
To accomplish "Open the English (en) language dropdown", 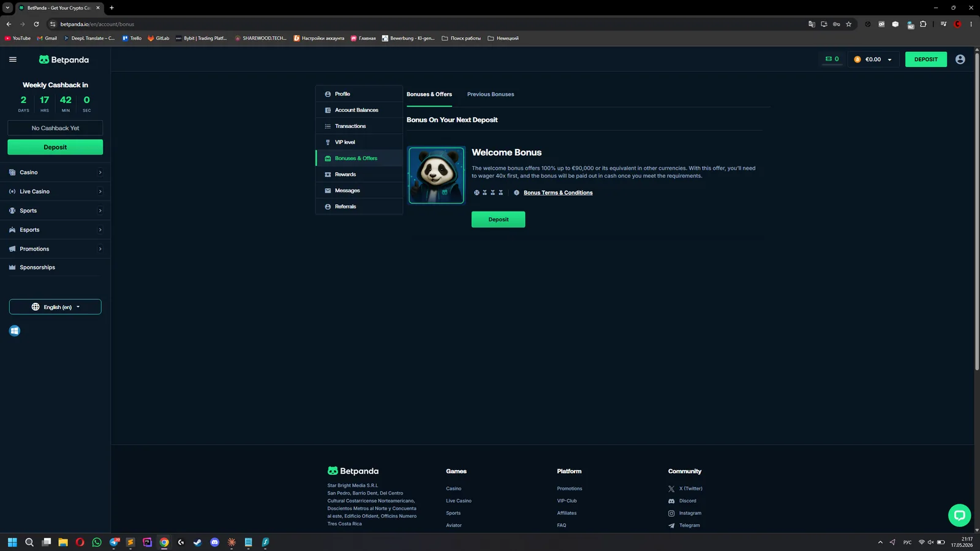I will [x=55, y=307].
